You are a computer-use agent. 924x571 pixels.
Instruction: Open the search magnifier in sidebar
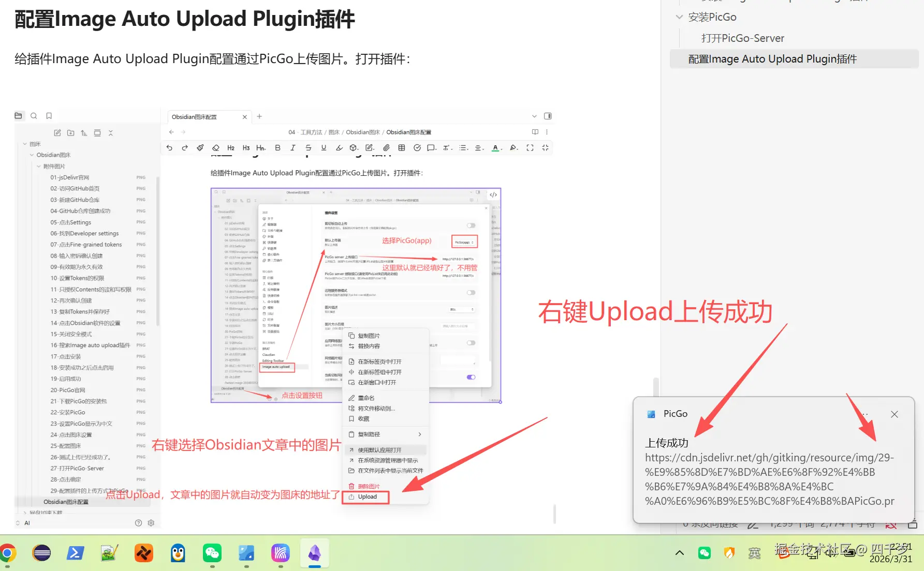34,116
